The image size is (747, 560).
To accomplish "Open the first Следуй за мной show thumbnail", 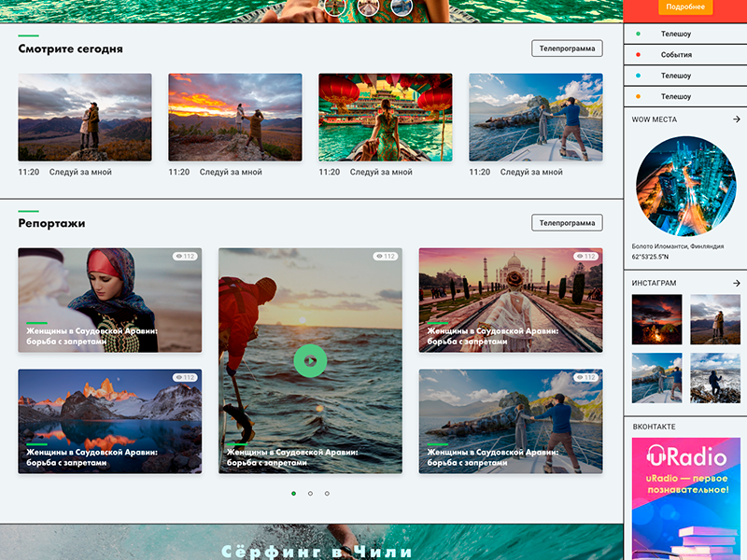I will click(x=85, y=118).
